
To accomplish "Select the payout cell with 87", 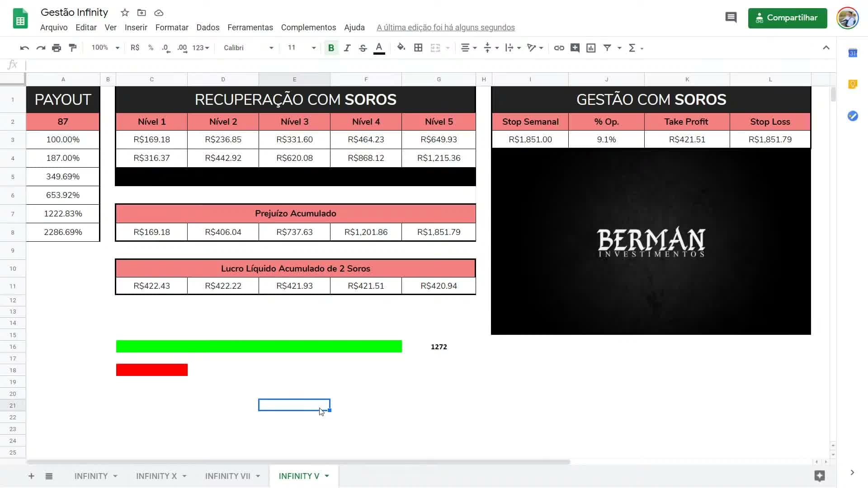I will click(x=63, y=122).
